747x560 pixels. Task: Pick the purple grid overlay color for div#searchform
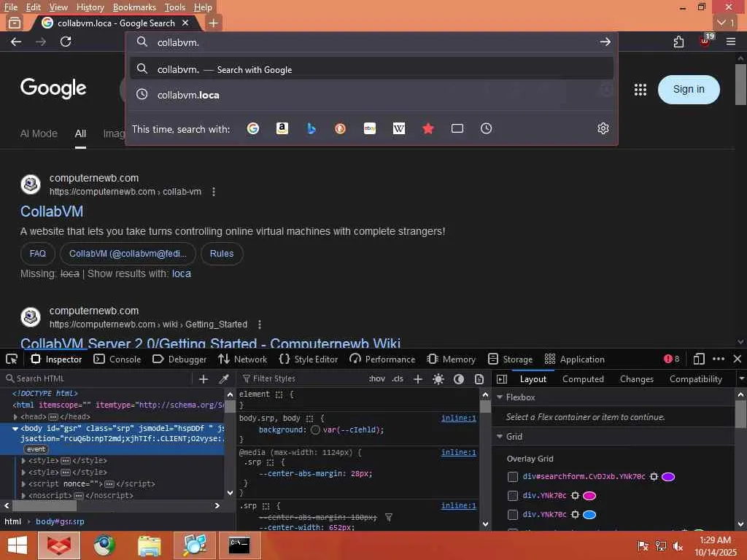pos(668,477)
